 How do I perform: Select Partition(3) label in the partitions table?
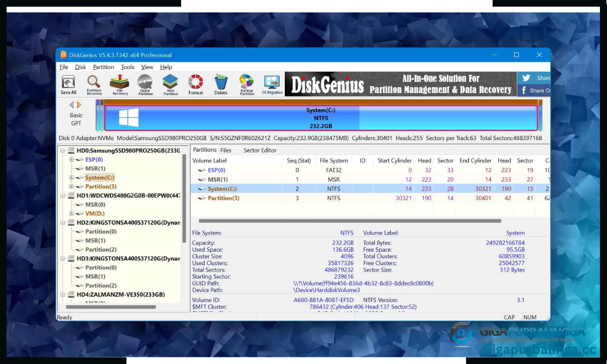click(x=224, y=198)
